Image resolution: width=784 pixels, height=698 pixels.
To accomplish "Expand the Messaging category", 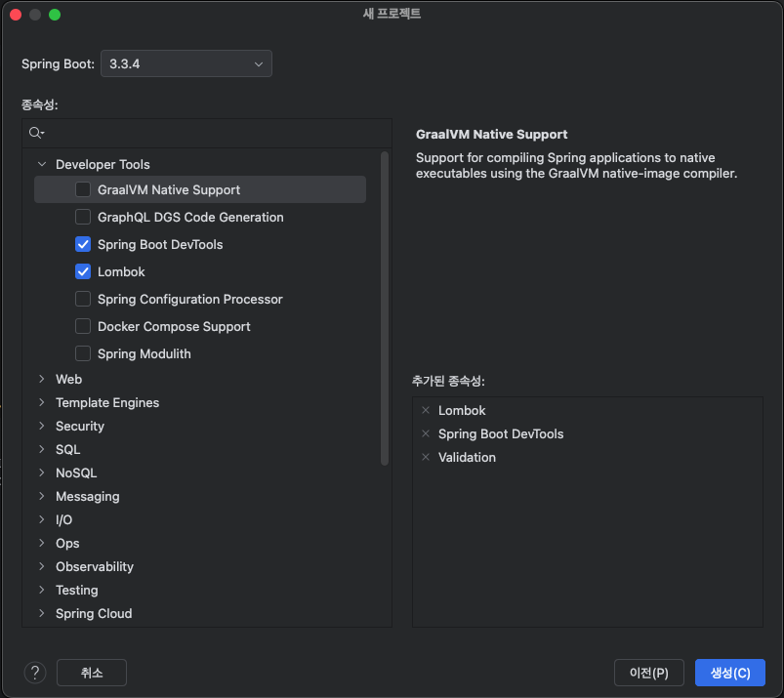I will (x=42, y=497).
